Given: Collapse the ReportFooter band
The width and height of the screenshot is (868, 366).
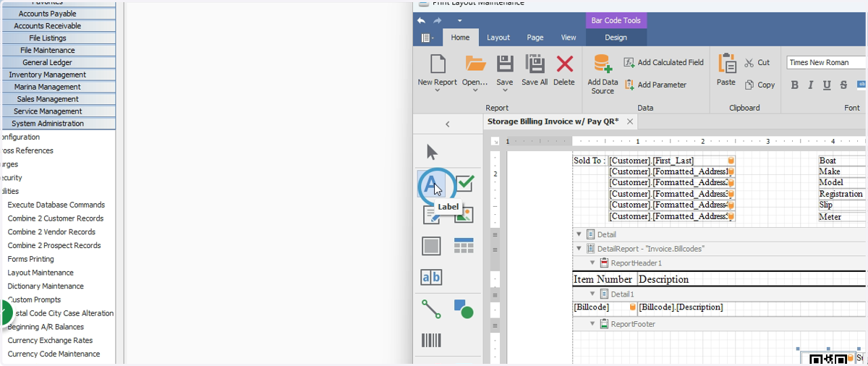Looking at the screenshot, I should (x=592, y=324).
